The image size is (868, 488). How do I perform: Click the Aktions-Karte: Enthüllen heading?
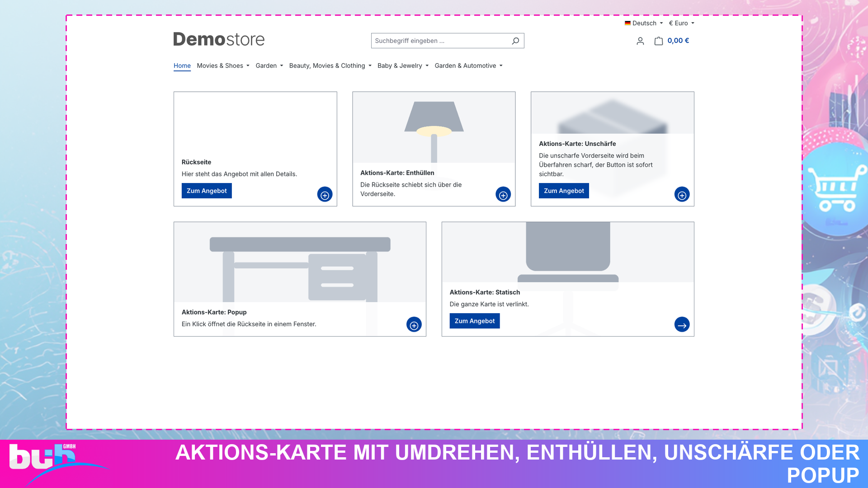point(397,173)
